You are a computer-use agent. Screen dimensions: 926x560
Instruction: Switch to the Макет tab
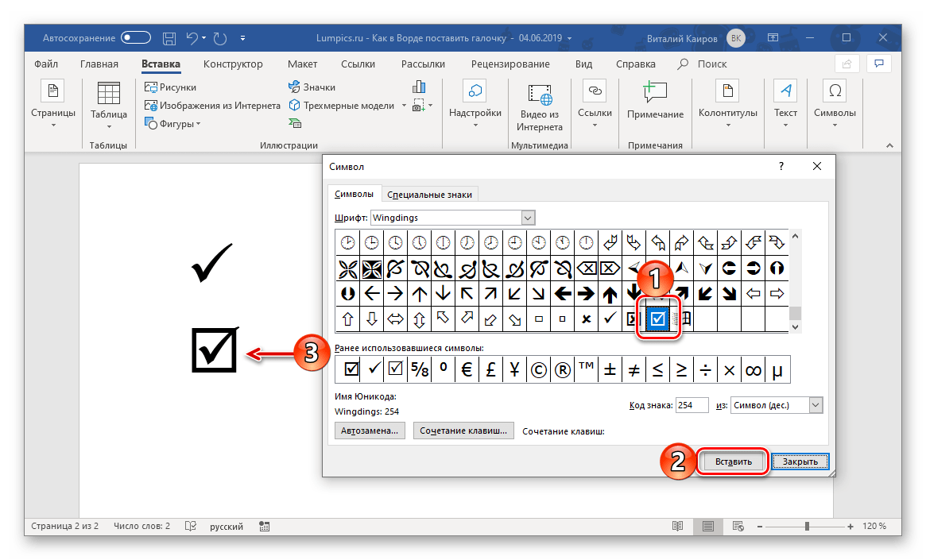[x=302, y=64]
